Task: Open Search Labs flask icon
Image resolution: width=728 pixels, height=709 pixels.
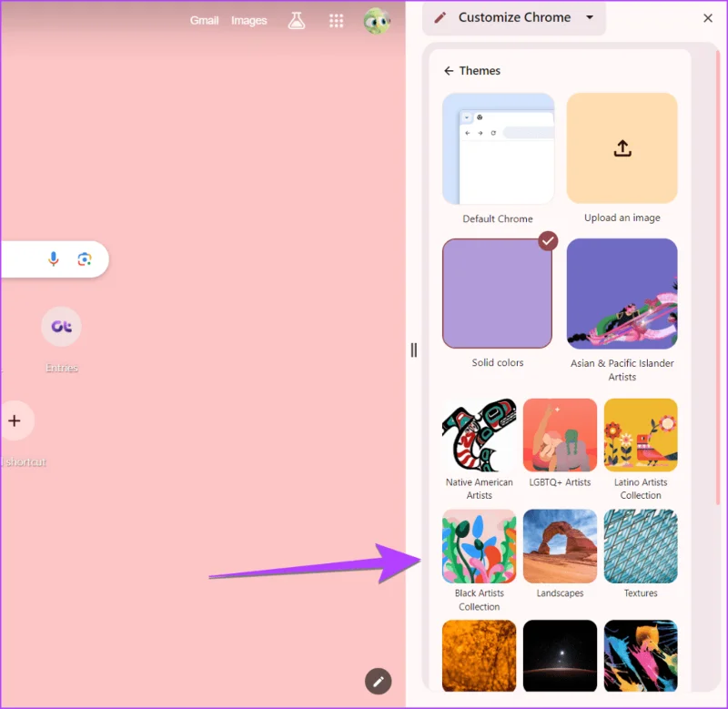Action: coord(297,20)
